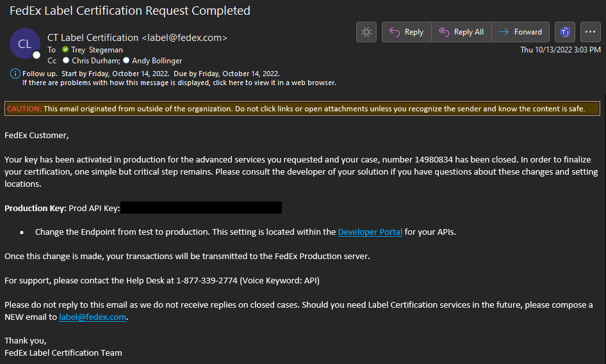This screenshot has height=364, width=606.
Task: Click Chris Durham's presence status circle
Action: pyautogui.click(x=66, y=60)
